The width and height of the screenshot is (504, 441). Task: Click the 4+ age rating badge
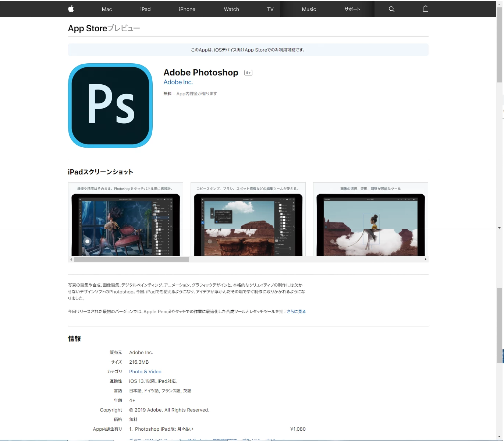(248, 73)
